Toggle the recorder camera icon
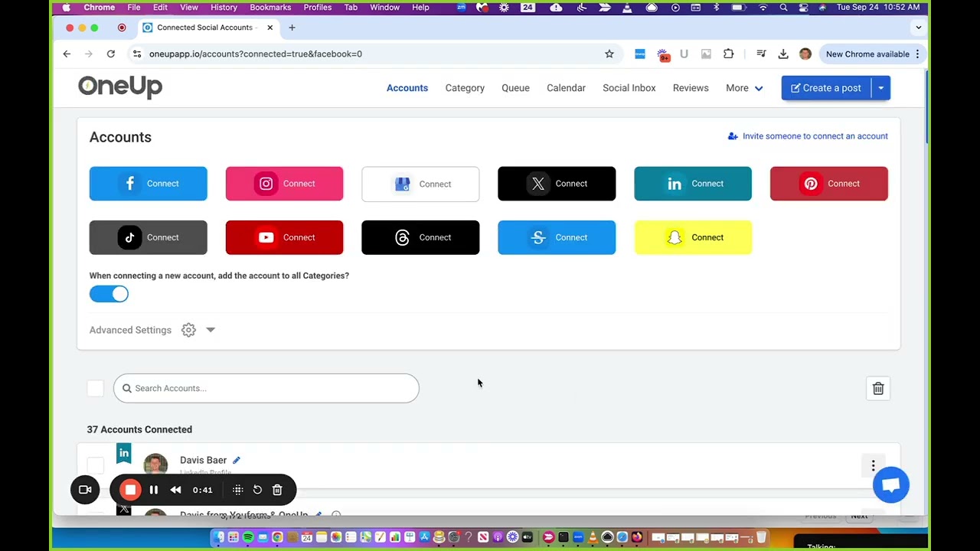 click(85, 490)
